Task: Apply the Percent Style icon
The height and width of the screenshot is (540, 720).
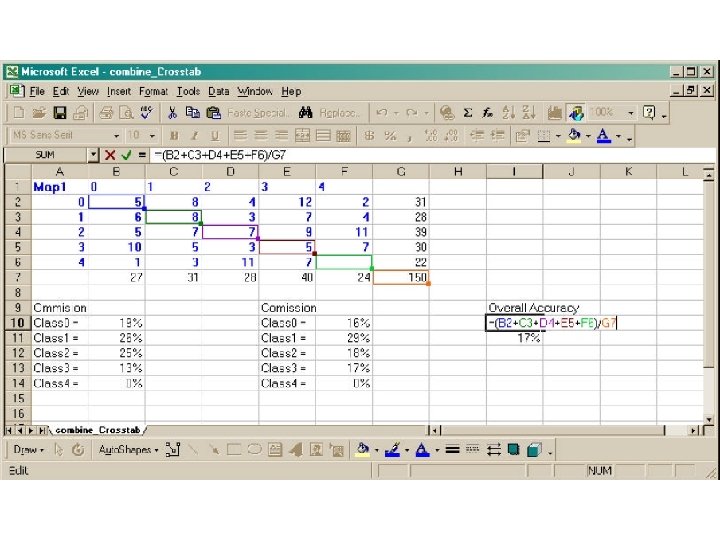Action: [390, 135]
